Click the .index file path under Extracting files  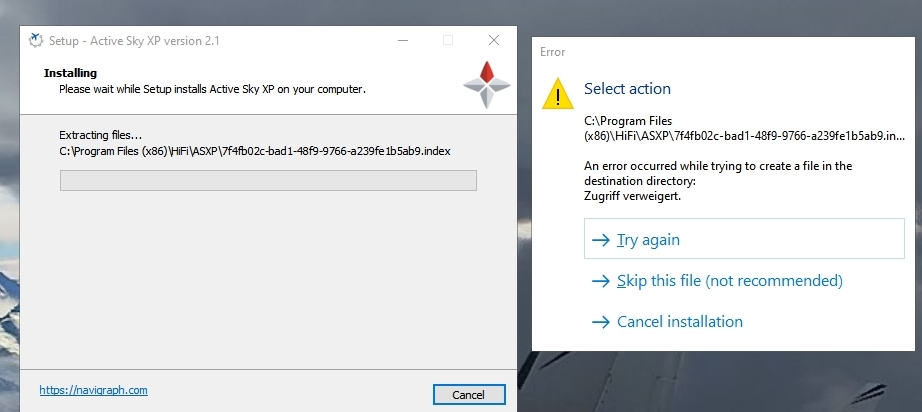[255, 151]
